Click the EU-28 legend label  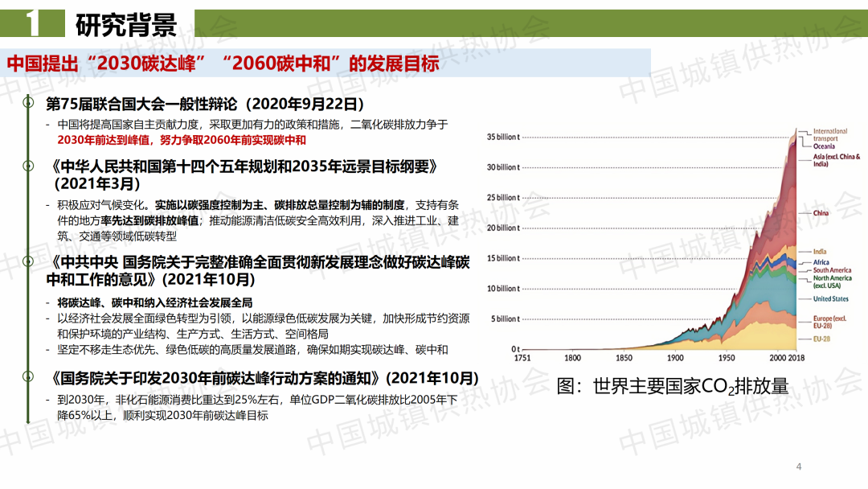click(x=824, y=340)
